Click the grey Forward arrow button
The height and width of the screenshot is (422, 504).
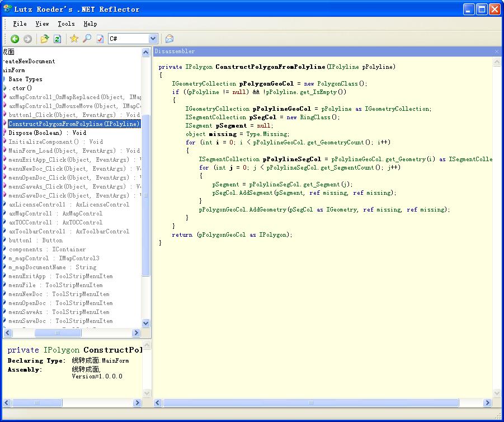pyautogui.click(x=27, y=39)
